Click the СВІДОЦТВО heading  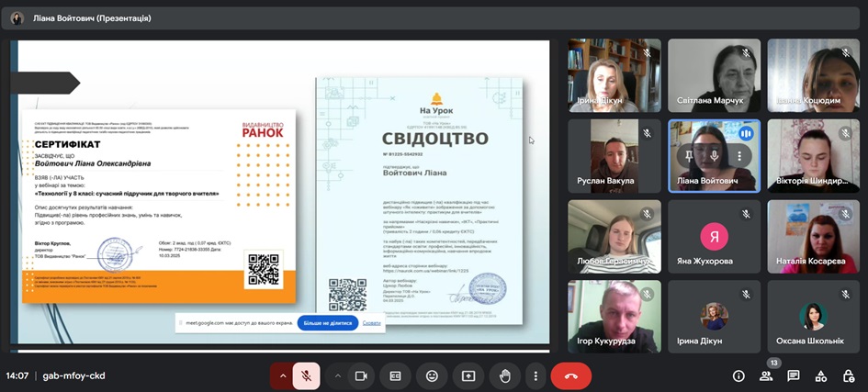[435, 139]
